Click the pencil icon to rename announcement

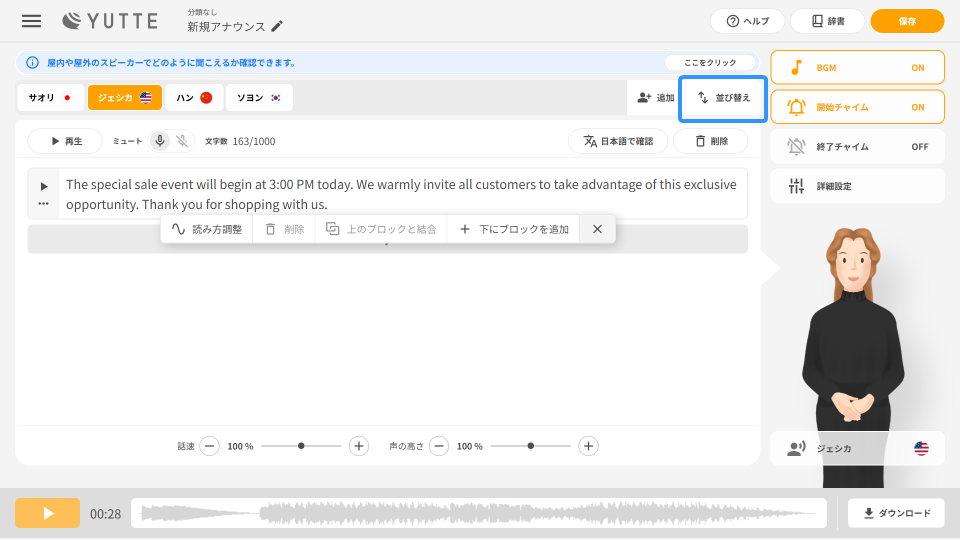277,26
